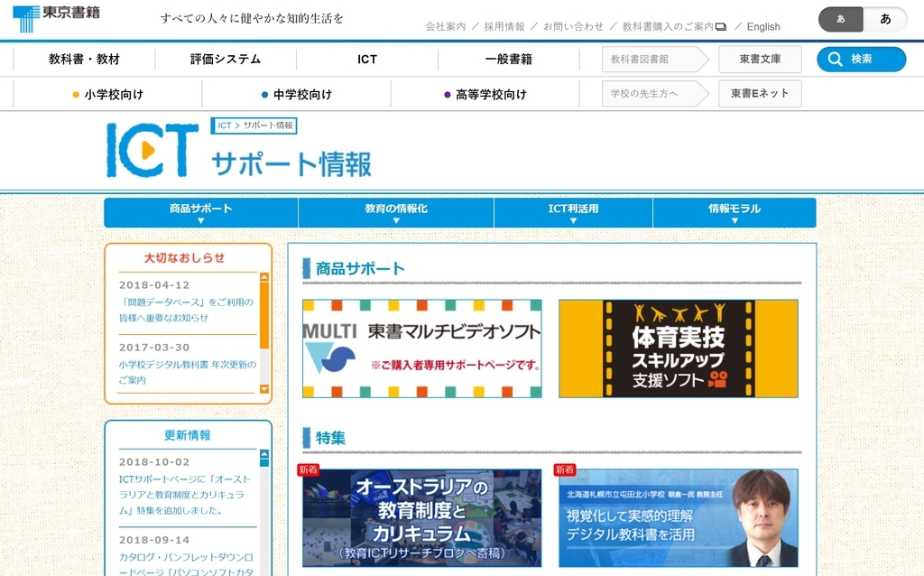Expand the 商品サポート dropdown tab
This screenshot has width=924, height=576.
(x=201, y=212)
